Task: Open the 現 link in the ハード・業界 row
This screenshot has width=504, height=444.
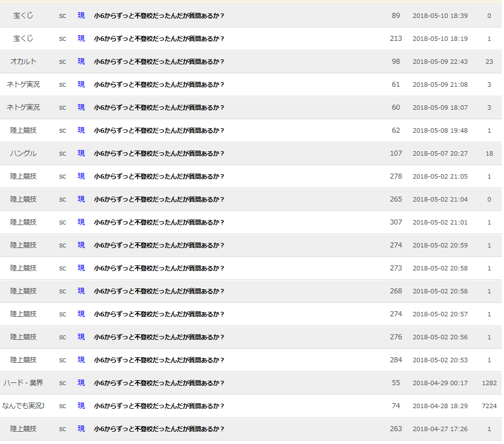Action: click(81, 383)
